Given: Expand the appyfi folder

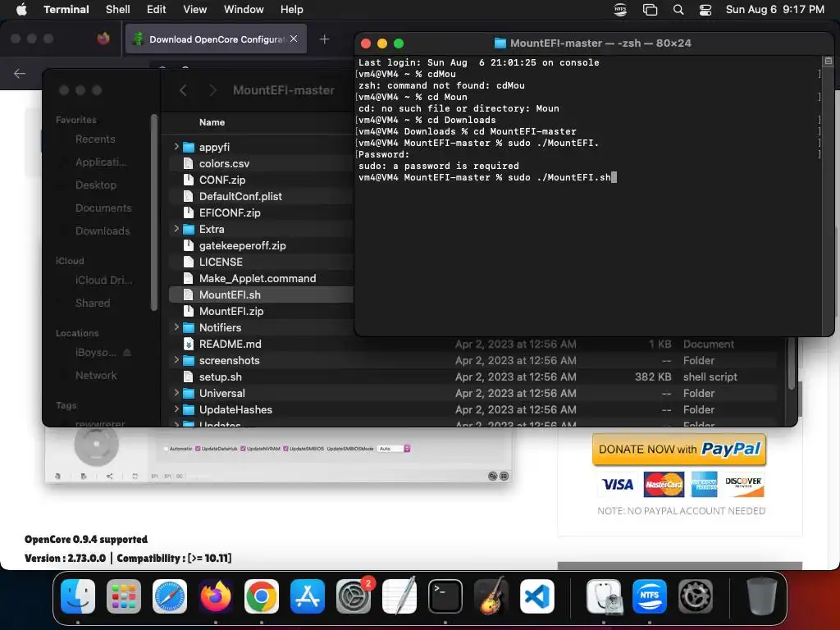Looking at the screenshot, I should (x=176, y=146).
